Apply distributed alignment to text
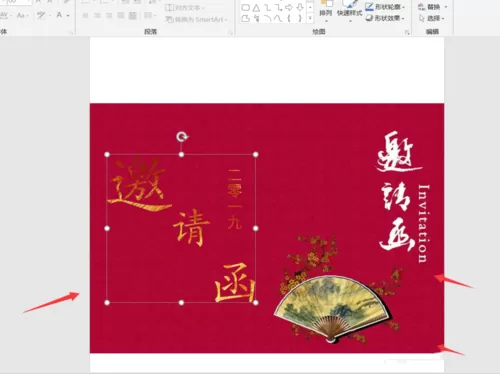Screen dimensions: 500x374 coord(133,15)
